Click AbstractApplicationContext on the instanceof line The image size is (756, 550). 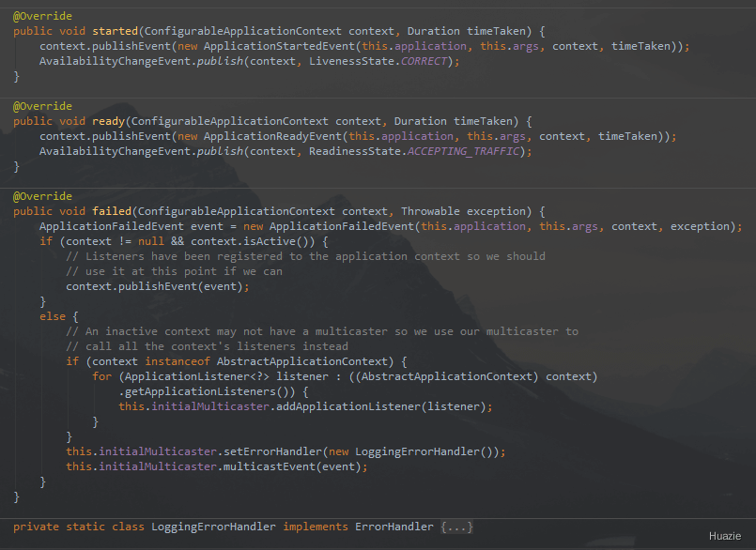pyautogui.click(x=302, y=361)
